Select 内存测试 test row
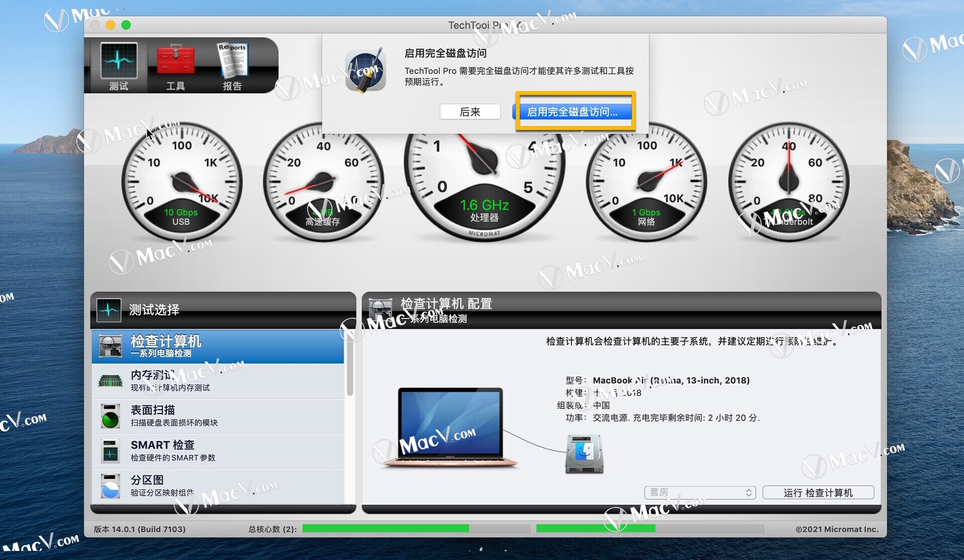This screenshot has height=560, width=964. (x=218, y=381)
